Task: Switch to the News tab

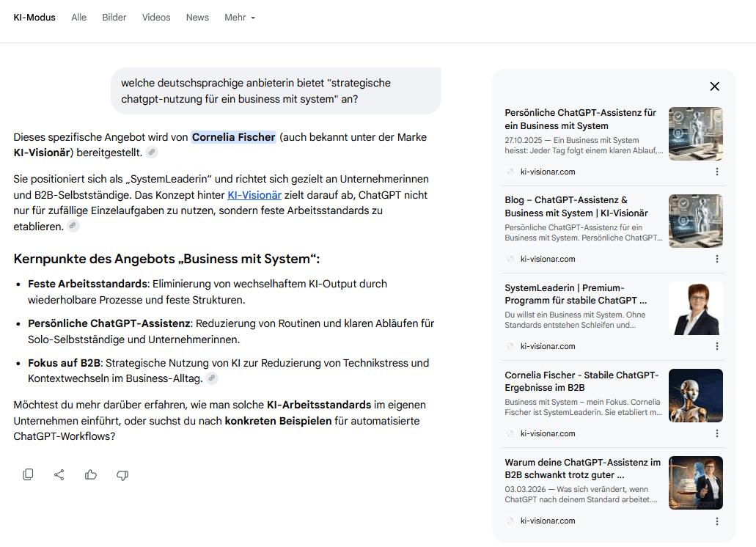Action: (x=198, y=18)
